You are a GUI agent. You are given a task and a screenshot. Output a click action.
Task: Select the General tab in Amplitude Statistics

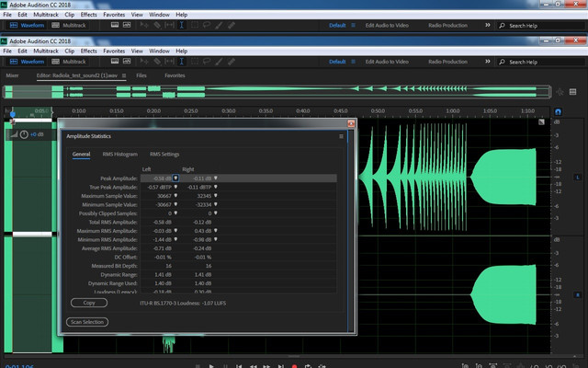[82, 154]
